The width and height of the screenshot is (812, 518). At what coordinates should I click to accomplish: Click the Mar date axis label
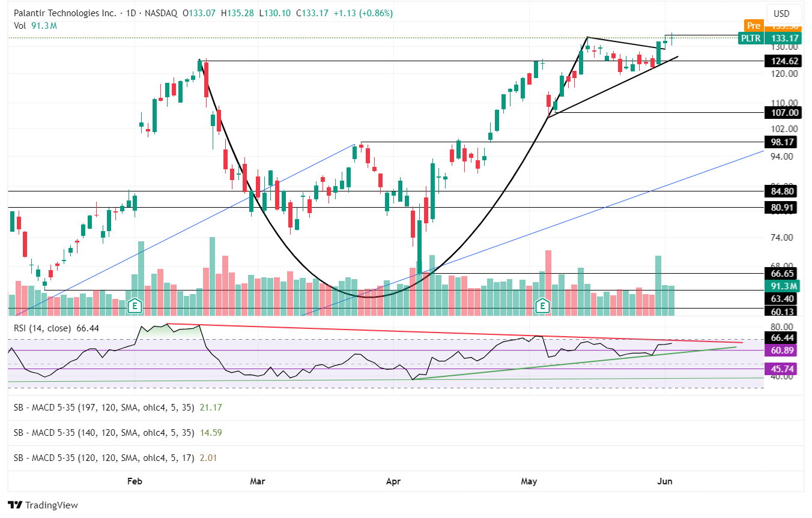click(258, 481)
